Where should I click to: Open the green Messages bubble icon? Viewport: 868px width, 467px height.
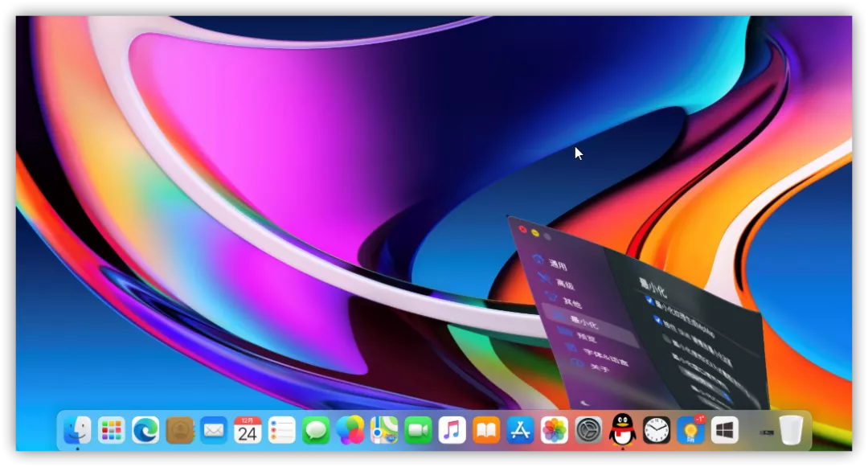(x=316, y=430)
